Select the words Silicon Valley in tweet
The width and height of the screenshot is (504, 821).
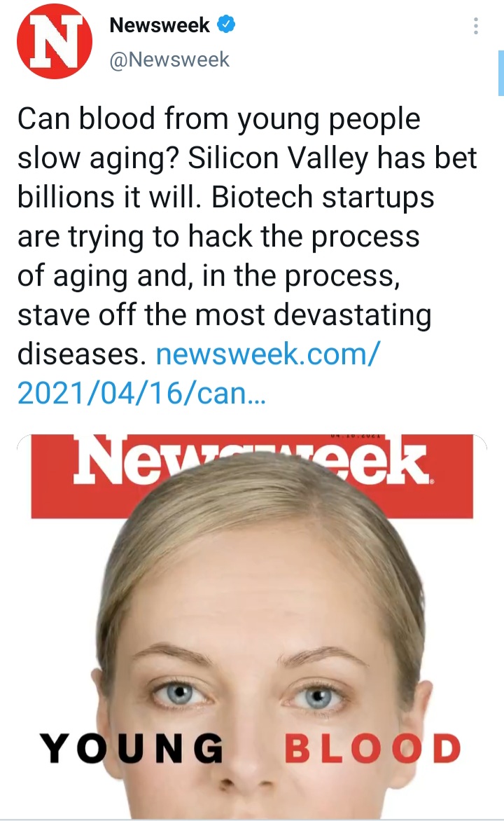(x=279, y=158)
